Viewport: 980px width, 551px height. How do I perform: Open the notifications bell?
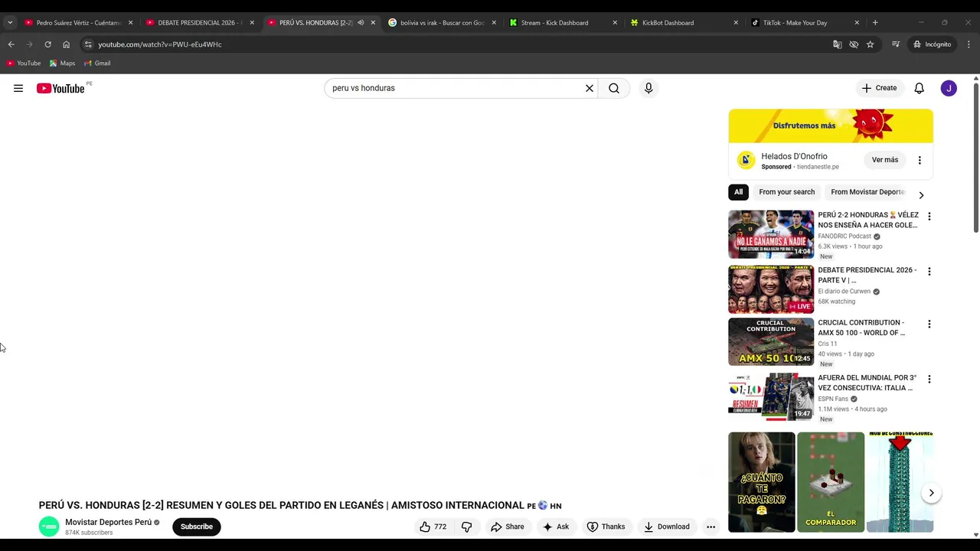pos(920,88)
